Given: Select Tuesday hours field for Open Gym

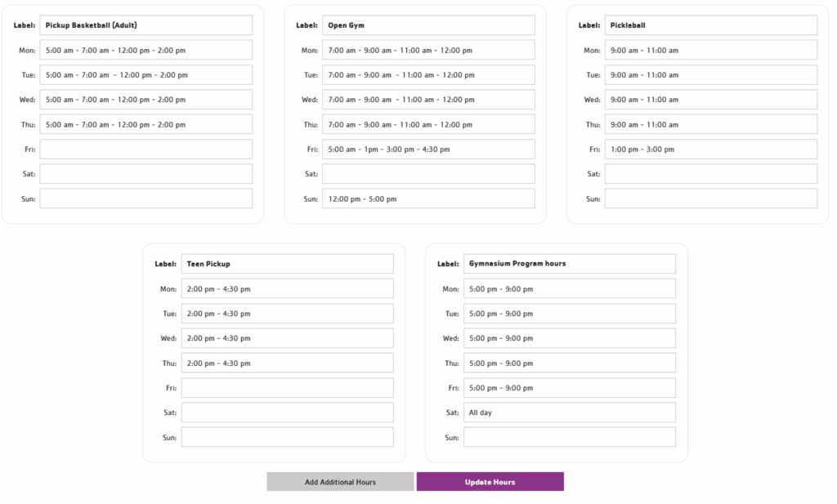Looking at the screenshot, I should (428, 74).
